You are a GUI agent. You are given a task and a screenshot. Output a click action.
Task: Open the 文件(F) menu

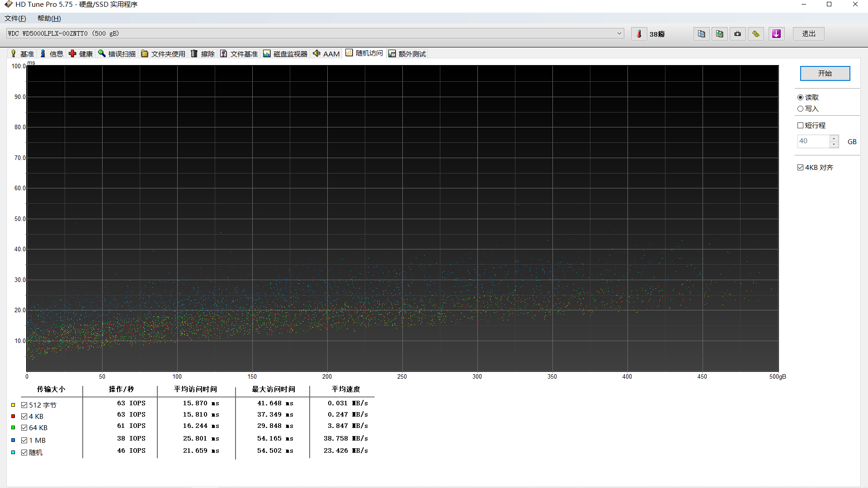pyautogui.click(x=15, y=19)
